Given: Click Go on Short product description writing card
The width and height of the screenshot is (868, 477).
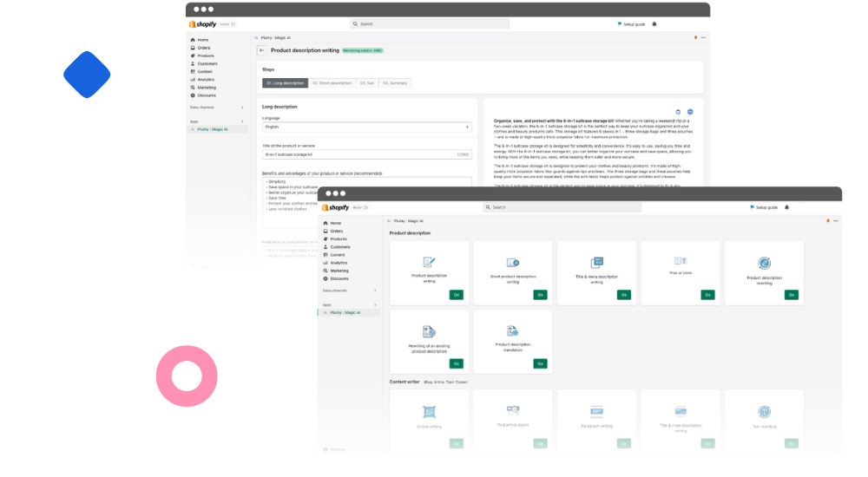Looking at the screenshot, I should (540, 295).
